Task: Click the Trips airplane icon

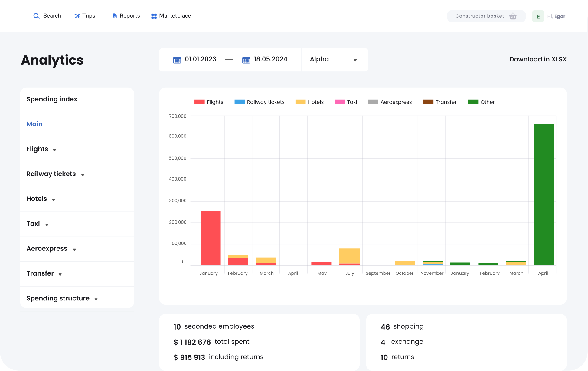Action: click(77, 16)
